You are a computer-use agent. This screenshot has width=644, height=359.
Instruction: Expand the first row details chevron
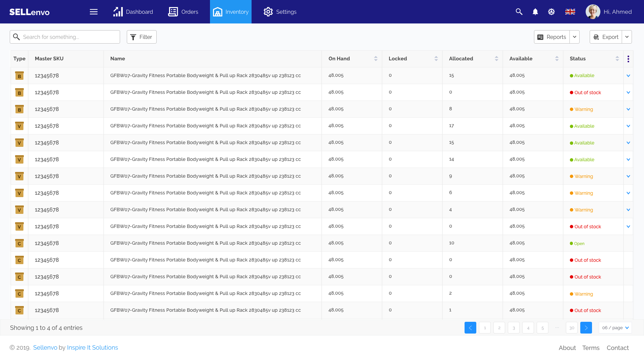[x=628, y=76]
